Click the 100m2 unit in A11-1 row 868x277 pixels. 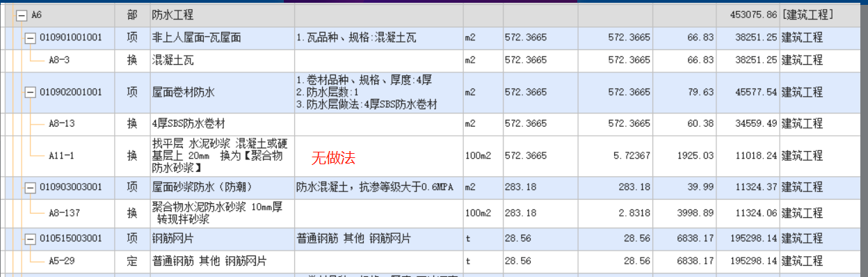479,155
